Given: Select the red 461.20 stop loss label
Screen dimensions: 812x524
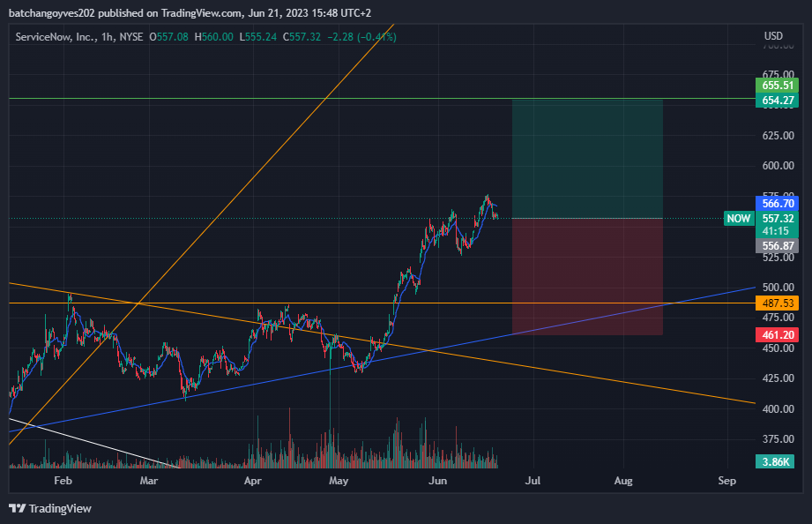Looking at the screenshot, I should (x=778, y=335).
